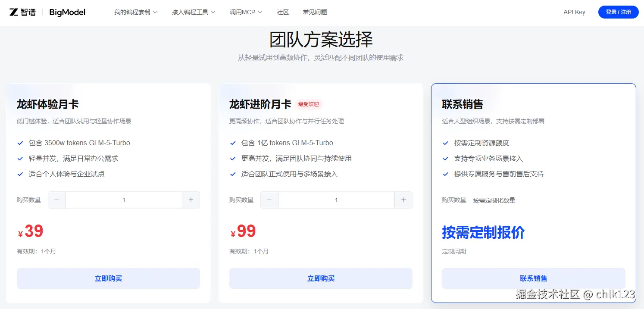Click the checkmark beside 适合个人体验与企业试点
The height and width of the screenshot is (309, 644).
tap(20, 174)
